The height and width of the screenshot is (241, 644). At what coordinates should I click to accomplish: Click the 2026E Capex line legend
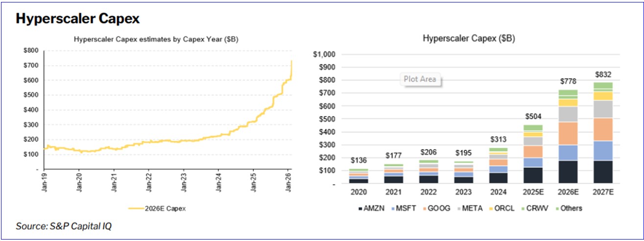pyautogui.click(x=157, y=209)
